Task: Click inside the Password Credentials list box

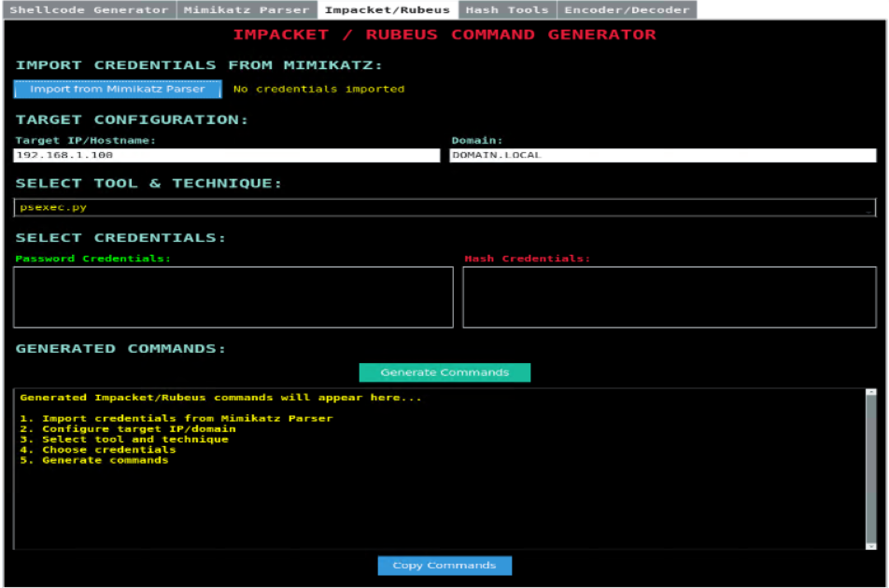Action: pyautogui.click(x=233, y=297)
